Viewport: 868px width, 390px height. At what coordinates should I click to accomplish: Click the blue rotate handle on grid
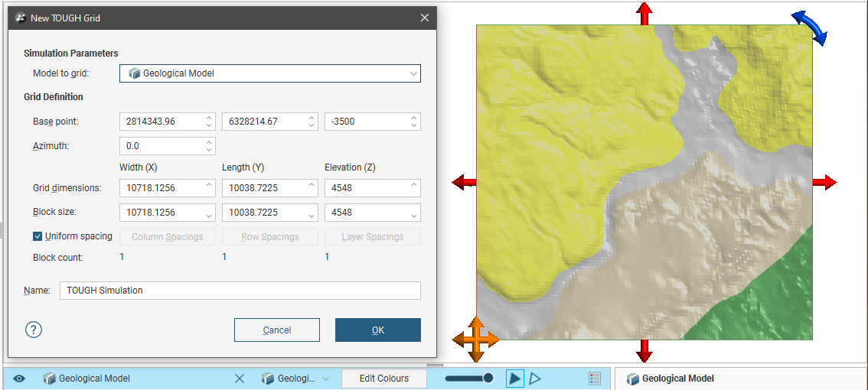pos(810,28)
